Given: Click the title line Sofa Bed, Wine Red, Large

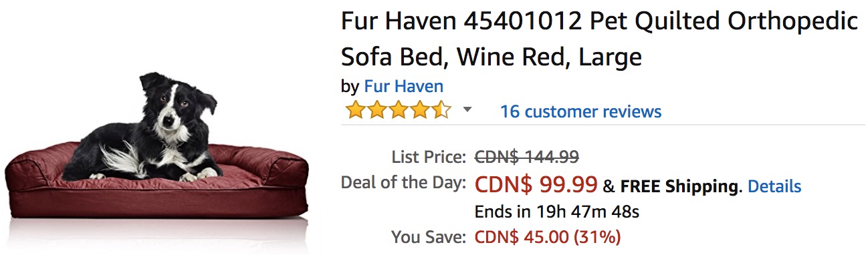Looking at the screenshot, I should coord(492,57).
